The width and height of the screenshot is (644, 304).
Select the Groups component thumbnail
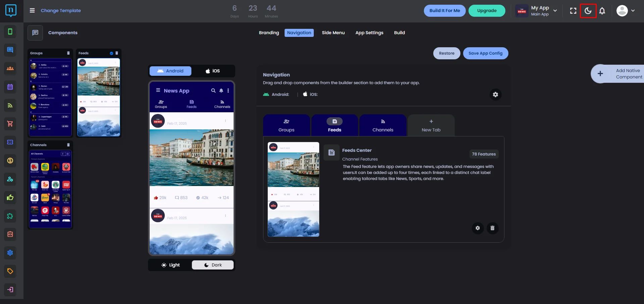point(50,97)
